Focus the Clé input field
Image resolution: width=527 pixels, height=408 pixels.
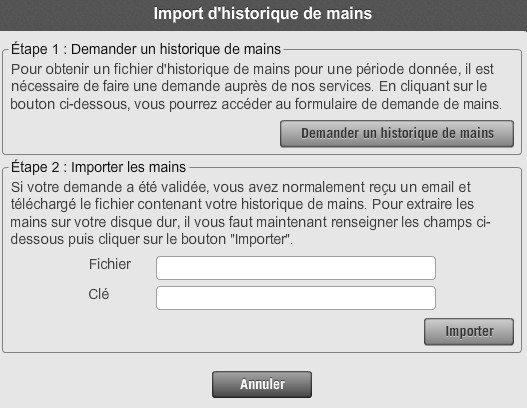tap(296, 298)
